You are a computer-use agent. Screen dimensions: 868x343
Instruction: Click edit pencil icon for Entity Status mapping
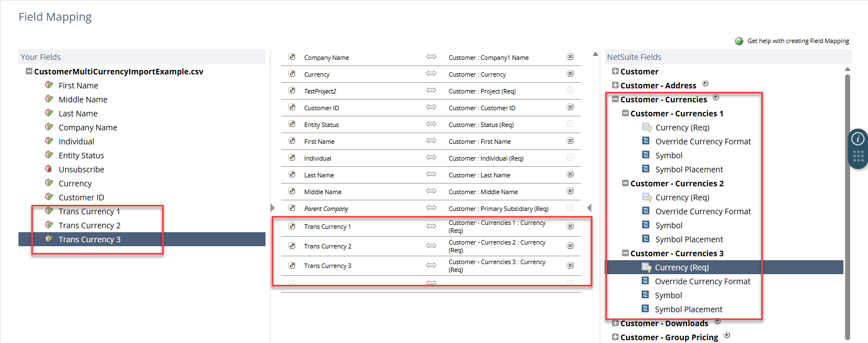pos(292,124)
